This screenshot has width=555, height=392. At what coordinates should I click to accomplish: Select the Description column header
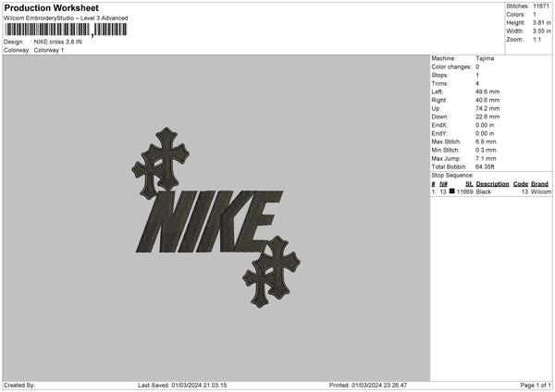(492, 184)
